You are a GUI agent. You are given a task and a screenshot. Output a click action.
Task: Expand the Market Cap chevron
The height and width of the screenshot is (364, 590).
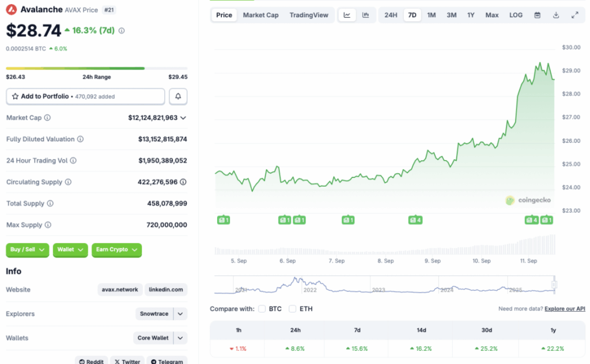click(183, 117)
